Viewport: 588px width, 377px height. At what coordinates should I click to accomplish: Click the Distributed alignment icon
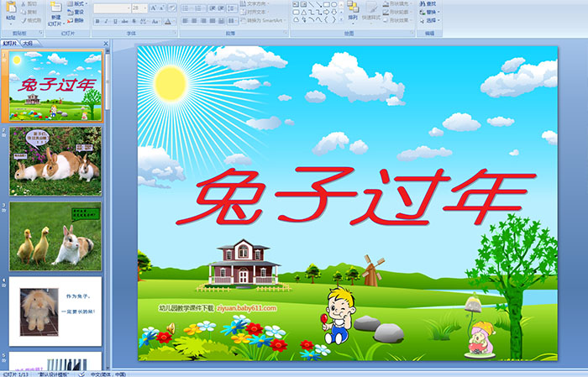pyautogui.click(x=221, y=21)
